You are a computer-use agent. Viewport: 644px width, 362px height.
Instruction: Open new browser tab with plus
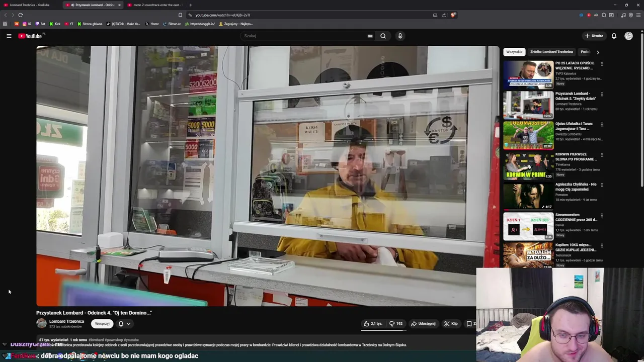pyautogui.click(x=190, y=5)
